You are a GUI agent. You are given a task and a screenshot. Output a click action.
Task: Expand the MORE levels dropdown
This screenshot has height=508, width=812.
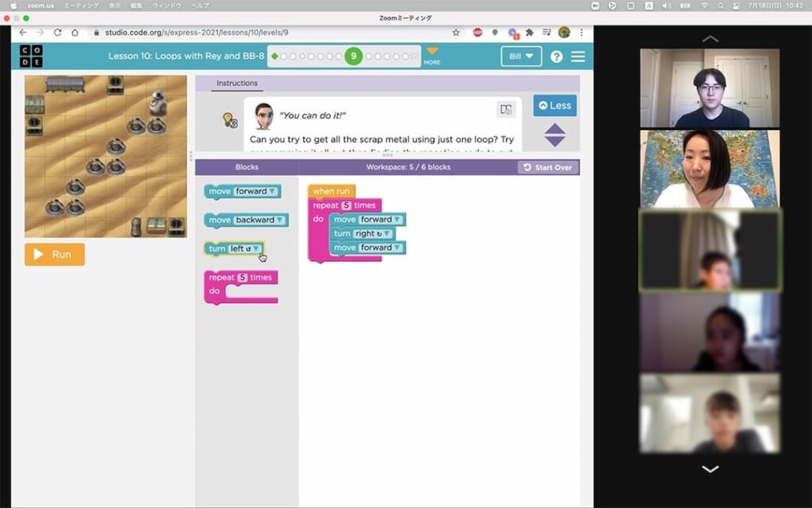(x=432, y=56)
